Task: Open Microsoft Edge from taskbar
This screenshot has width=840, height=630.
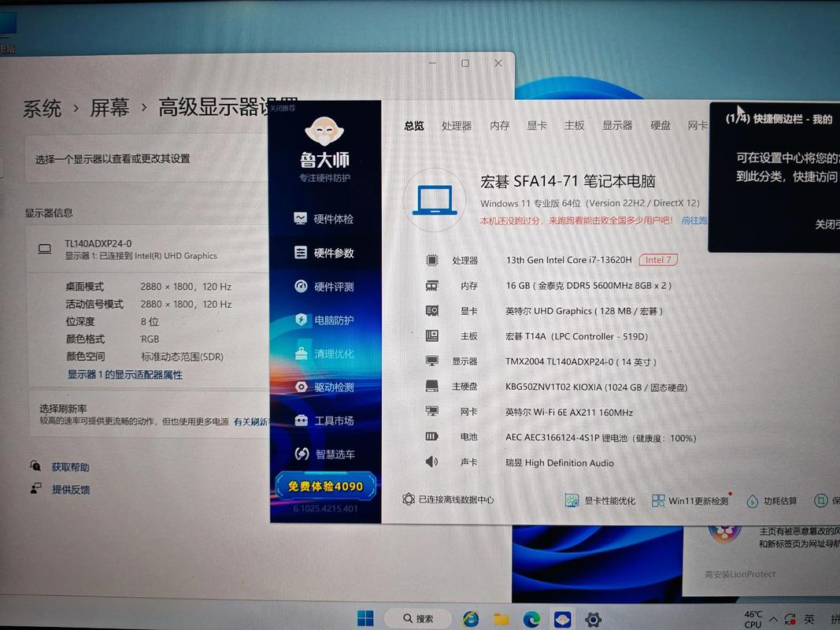Action: point(531,619)
